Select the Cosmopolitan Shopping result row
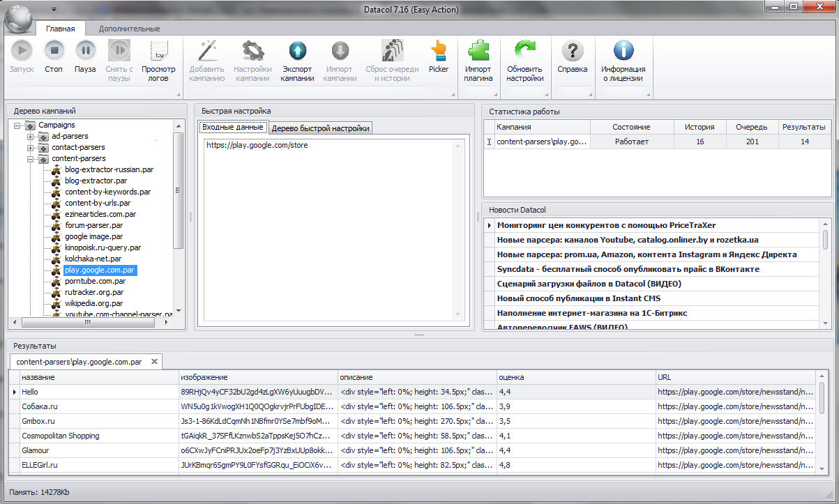Image resolution: width=839 pixels, height=504 pixels. coord(412,436)
